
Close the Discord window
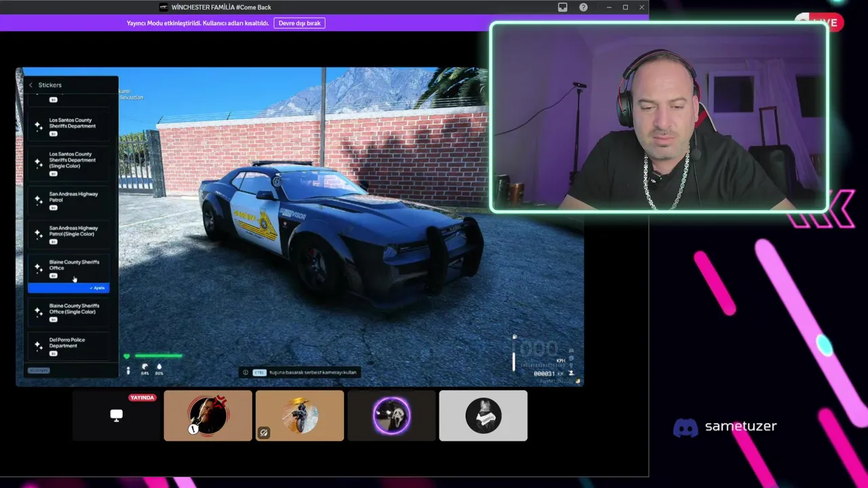click(642, 7)
